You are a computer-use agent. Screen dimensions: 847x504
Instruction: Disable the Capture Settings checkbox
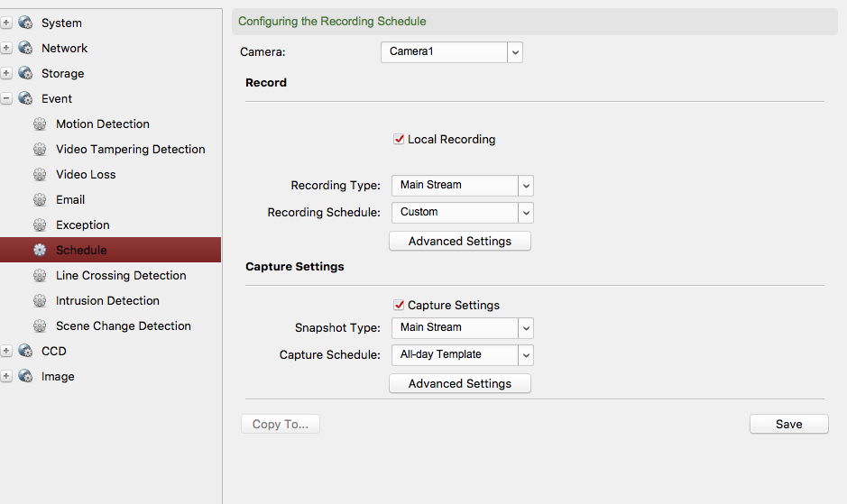tap(399, 306)
